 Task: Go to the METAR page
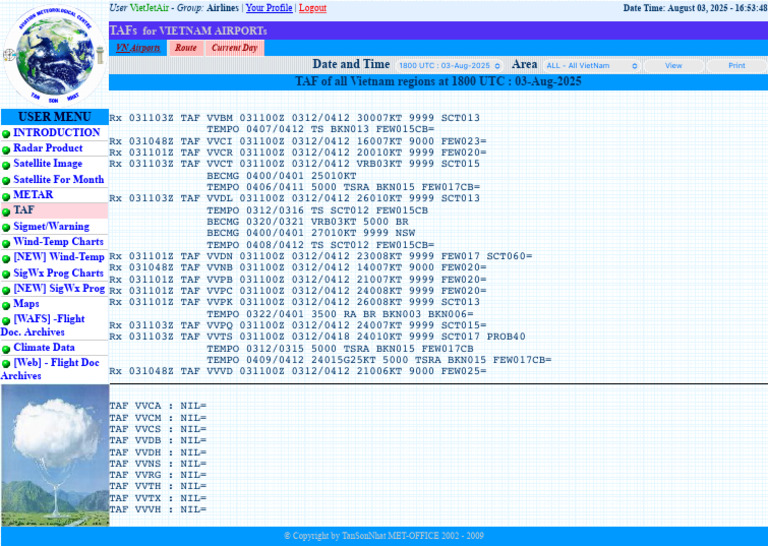(x=33, y=194)
